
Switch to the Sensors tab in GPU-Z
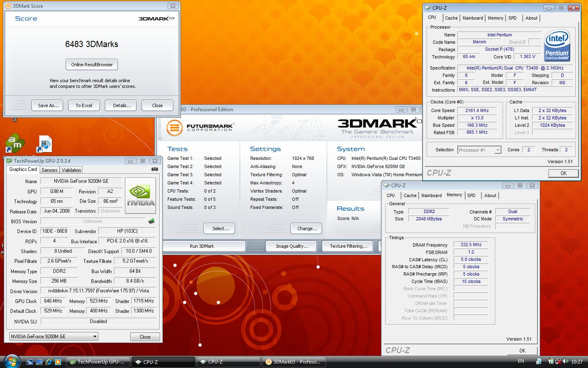49,170
